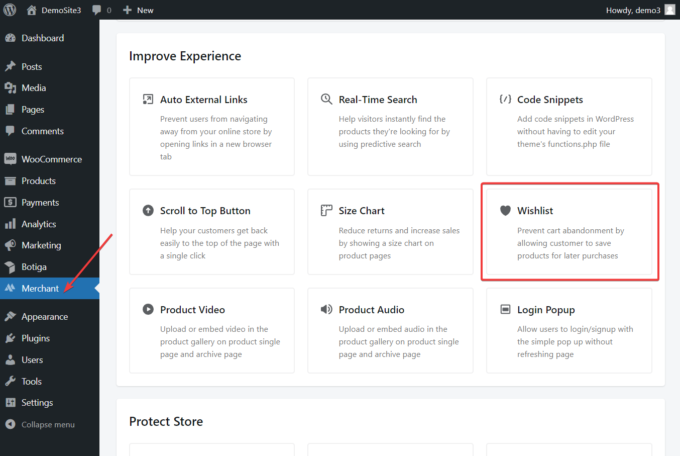Click the Analytics bar chart icon
This screenshot has height=456, width=680.
pos(10,224)
